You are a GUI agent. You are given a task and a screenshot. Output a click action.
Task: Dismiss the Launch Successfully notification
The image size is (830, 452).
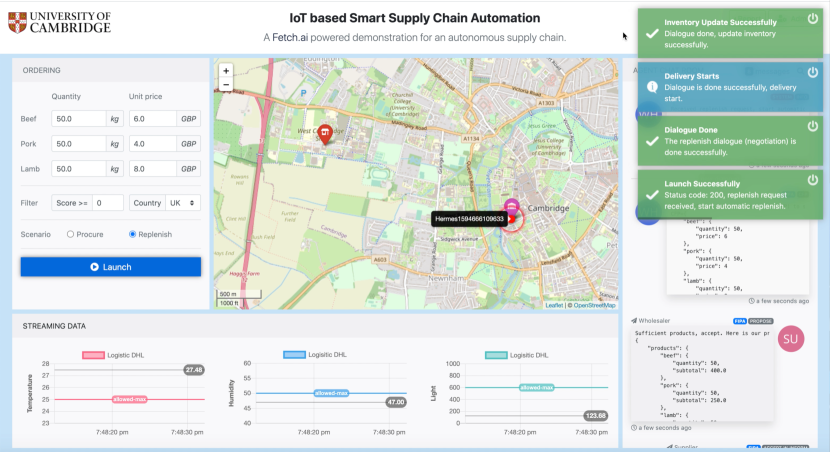[x=813, y=180]
